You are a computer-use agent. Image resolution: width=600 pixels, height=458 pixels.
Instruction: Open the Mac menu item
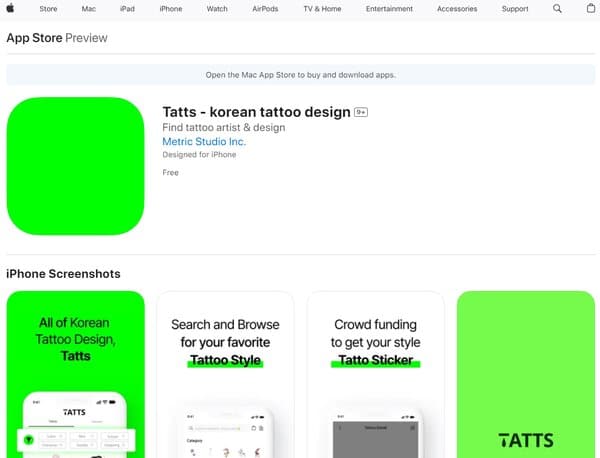(x=88, y=9)
